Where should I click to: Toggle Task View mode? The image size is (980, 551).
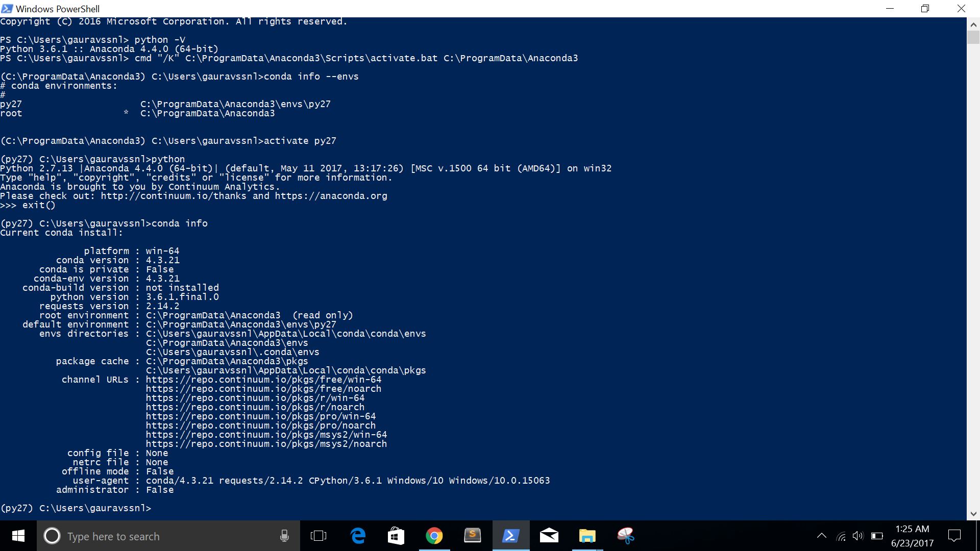click(319, 536)
